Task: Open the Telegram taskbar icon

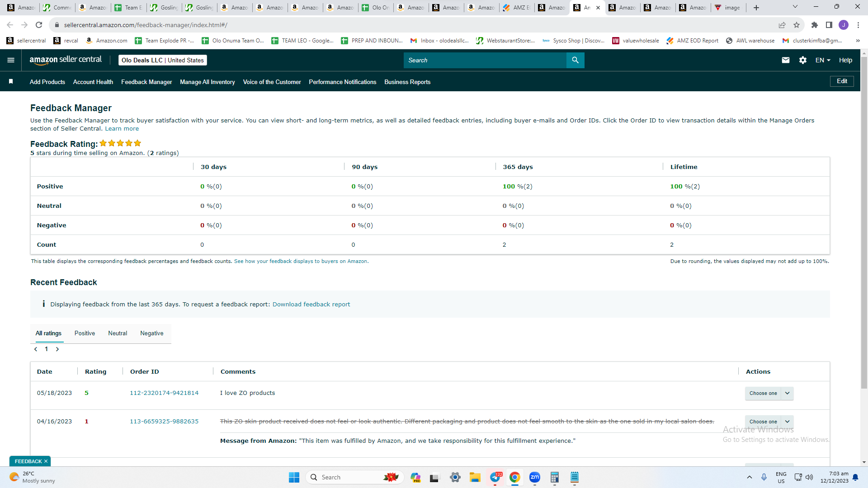Action: pyautogui.click(x=495, y=477)
